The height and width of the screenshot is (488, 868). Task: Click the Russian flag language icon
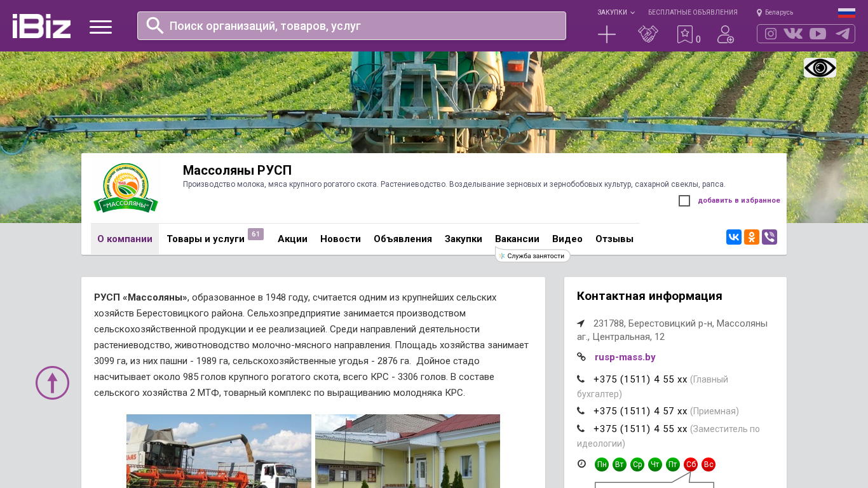coord(846,13)
